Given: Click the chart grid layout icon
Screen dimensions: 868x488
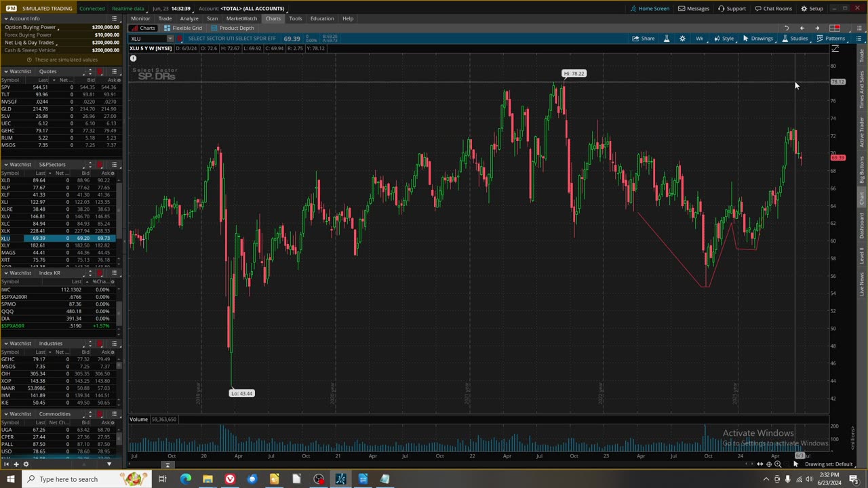Looking at the screenshot, I should click(x=835, y=28).
